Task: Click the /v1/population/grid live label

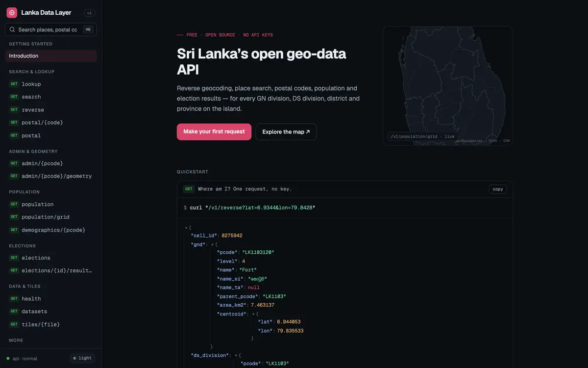Action: click(x=422, y=136)
